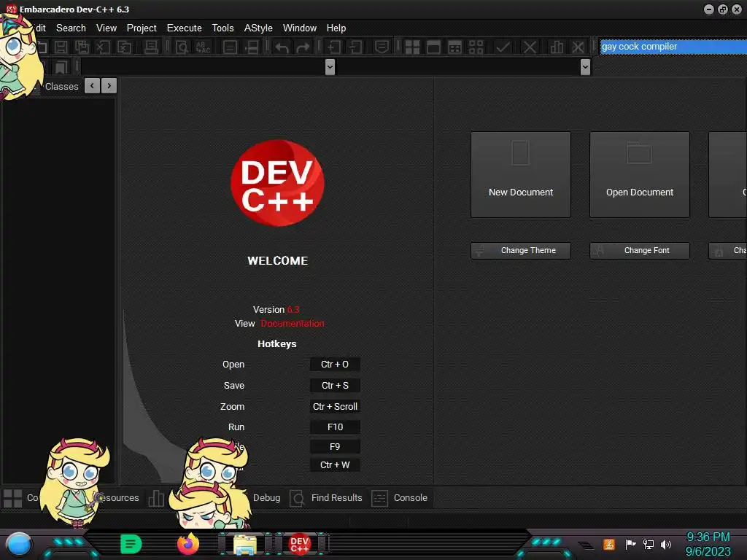
Task: Click the right arrow next to Classes tab
Action: click(109, 86)
